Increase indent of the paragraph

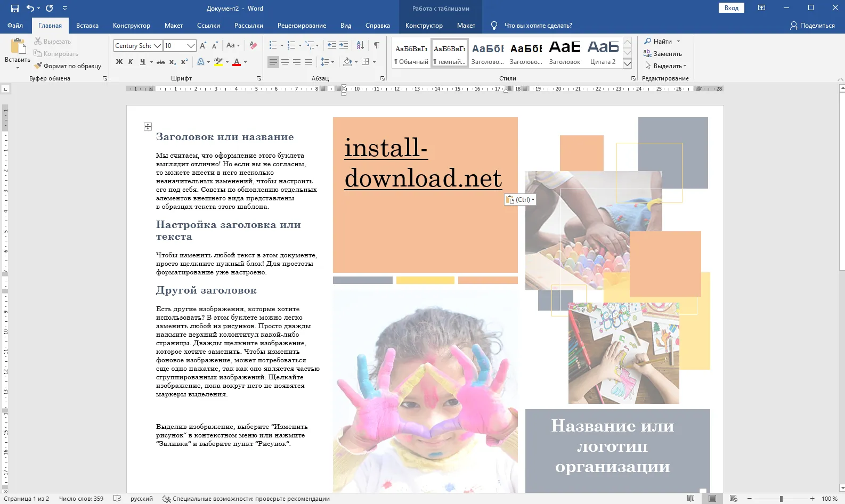[344, 46]
